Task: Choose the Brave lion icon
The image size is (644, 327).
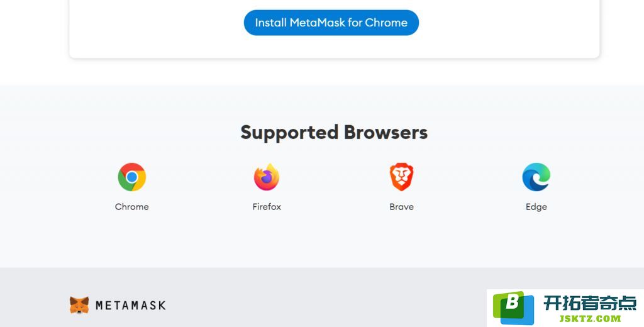Action: pos(401,177)
